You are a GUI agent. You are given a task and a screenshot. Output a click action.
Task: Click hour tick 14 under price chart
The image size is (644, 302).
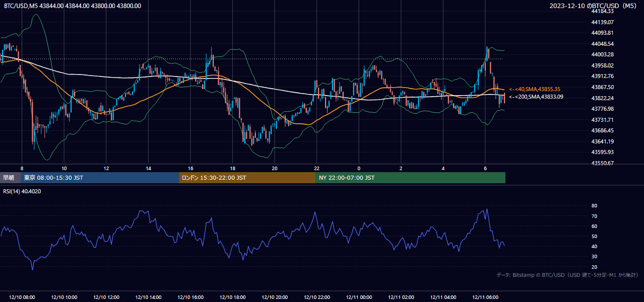click(x=148, y=168)
